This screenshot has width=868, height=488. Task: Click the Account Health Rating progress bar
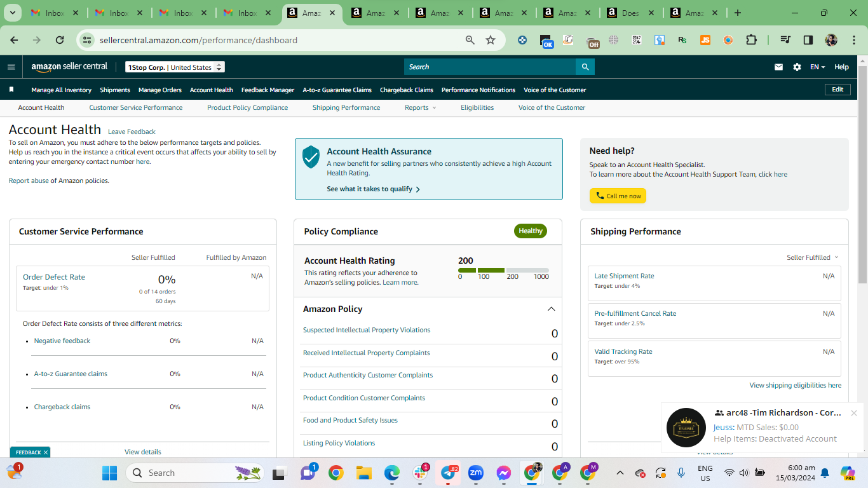[503, 271]
